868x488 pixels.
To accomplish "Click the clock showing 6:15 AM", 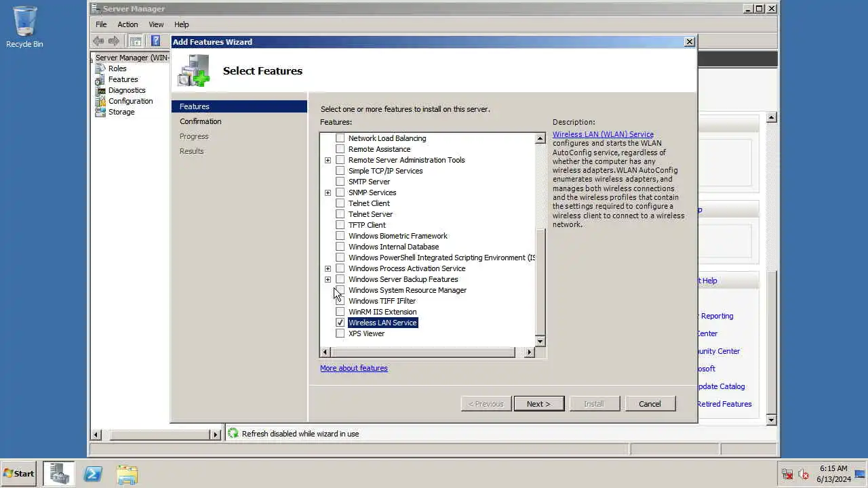I will point(833,468).
